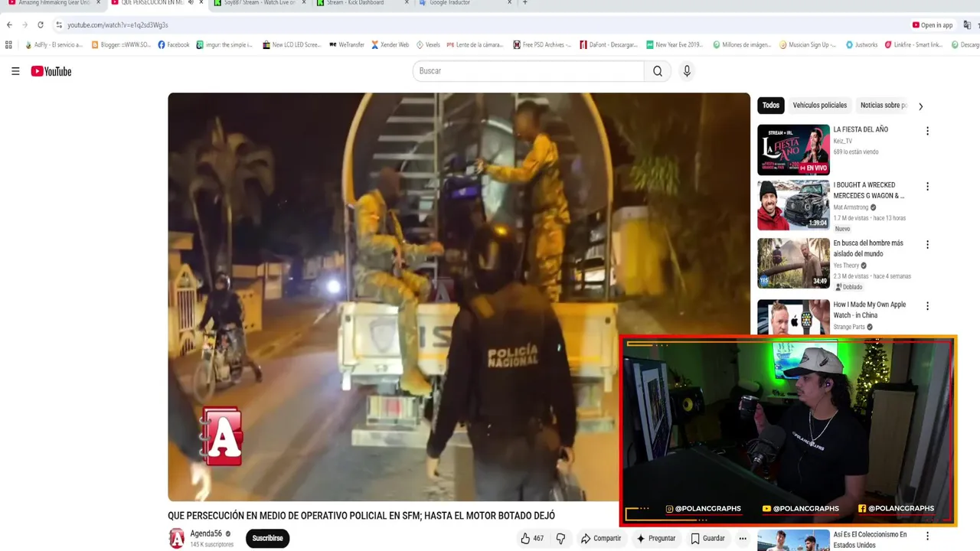Viewport: 980px width, 551px height.
Task: Close the Stream - Kick Dashboard tab
Action: [407, 3]
